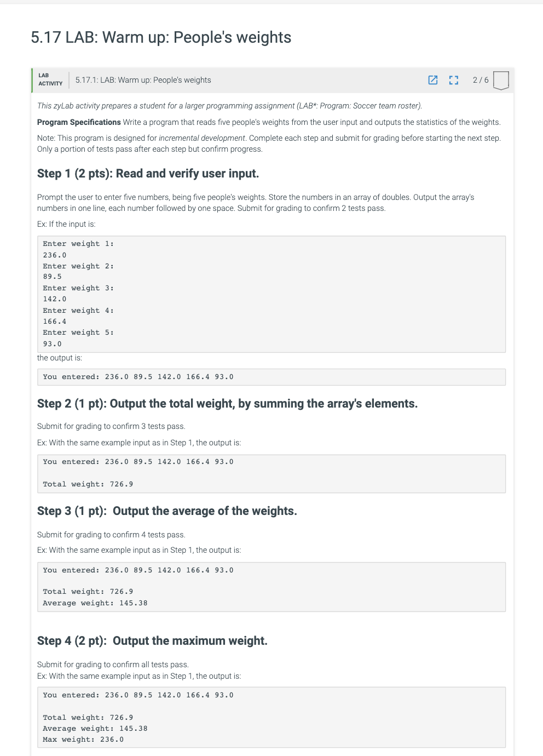Select the activity title 5.17.1 LAB Warm up
Image resolution: width=543 pixels, height=756 pixels.
143,80
